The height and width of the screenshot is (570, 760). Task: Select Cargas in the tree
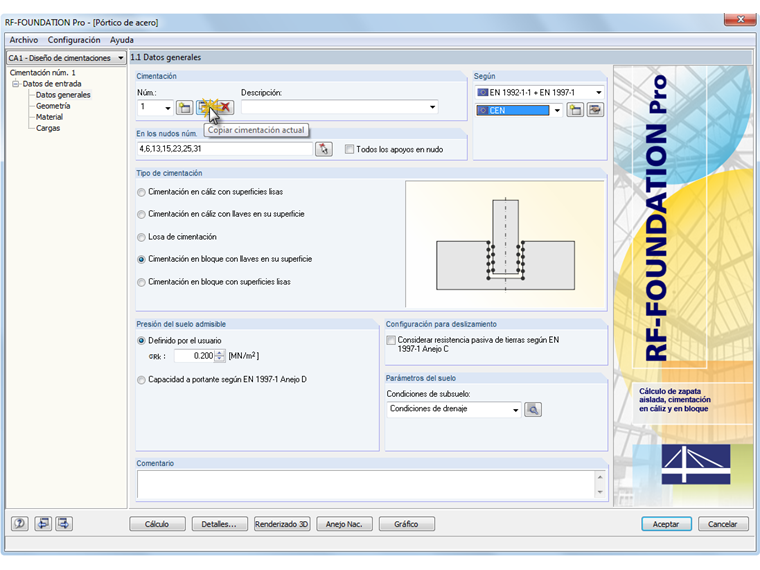coord(48,128)
